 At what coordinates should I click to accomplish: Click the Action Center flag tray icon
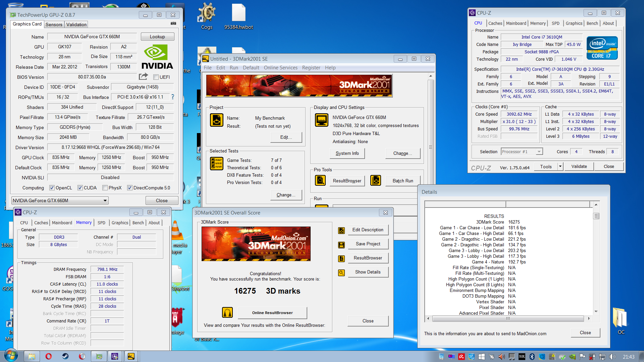582,357
